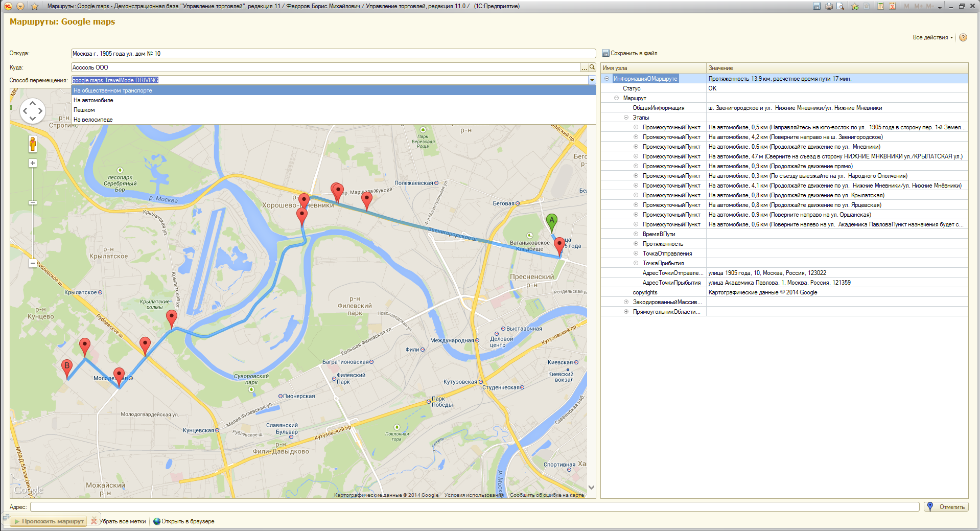Click the pan up arrow on map control
The height and width of the screenshot is (531, 980).
click(x=33, y=103)
